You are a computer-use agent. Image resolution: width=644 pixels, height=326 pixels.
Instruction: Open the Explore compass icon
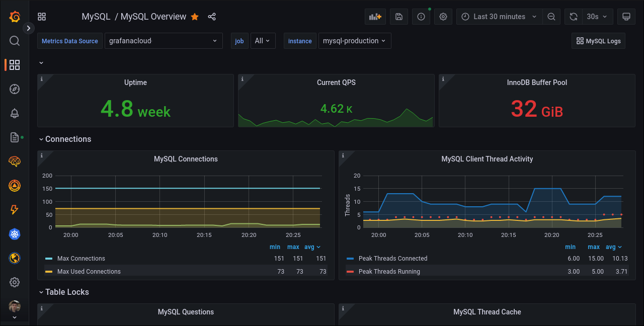15,89
